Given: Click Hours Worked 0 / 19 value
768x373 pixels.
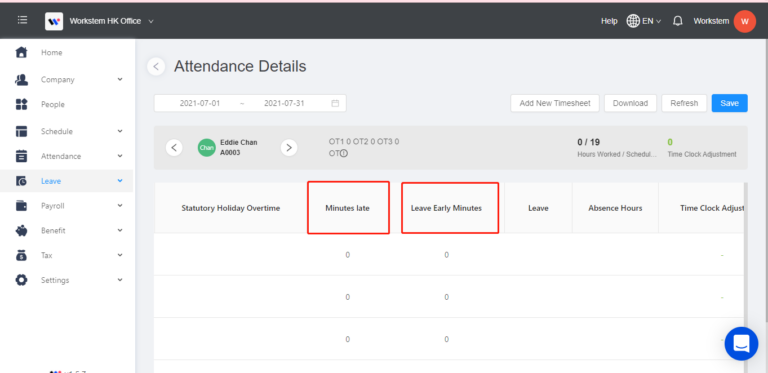Looking at the screenshot, I should point(588,142).
